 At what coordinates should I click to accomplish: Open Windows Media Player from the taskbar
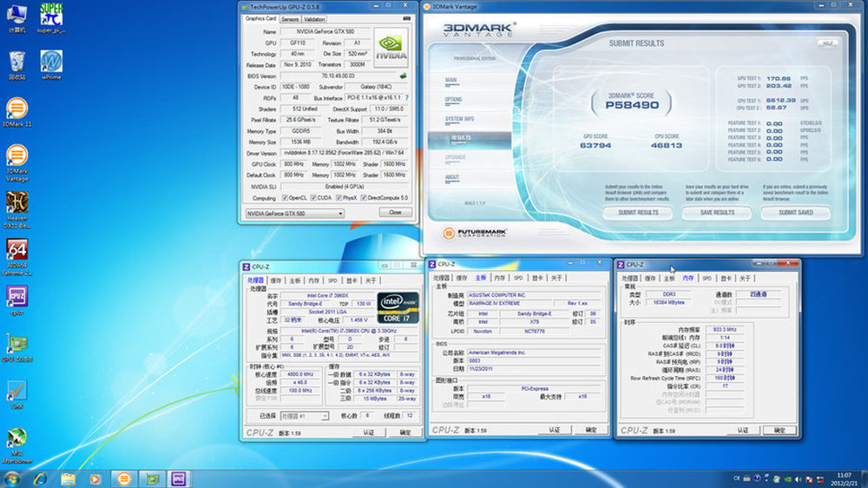tap(95, 479)
